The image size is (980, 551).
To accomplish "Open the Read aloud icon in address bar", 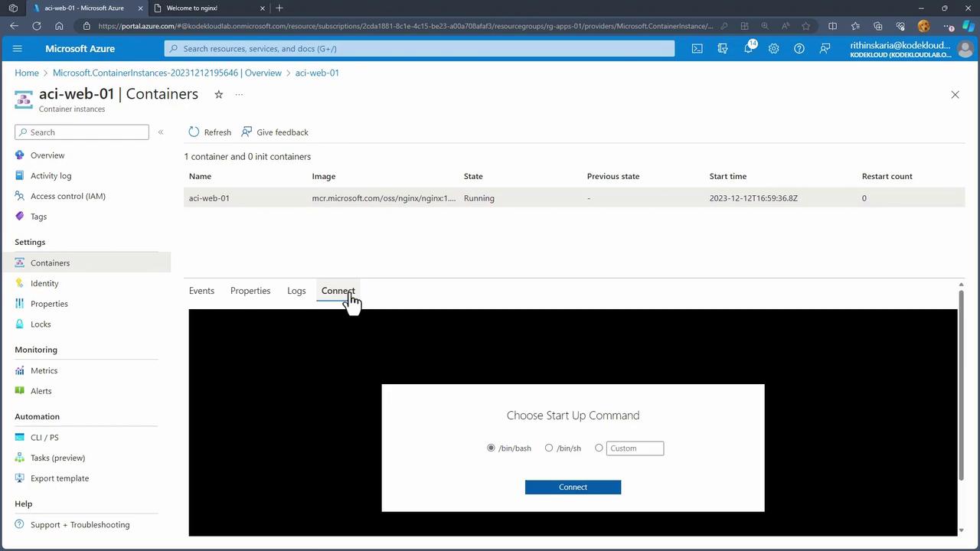I will click(786, 26).
